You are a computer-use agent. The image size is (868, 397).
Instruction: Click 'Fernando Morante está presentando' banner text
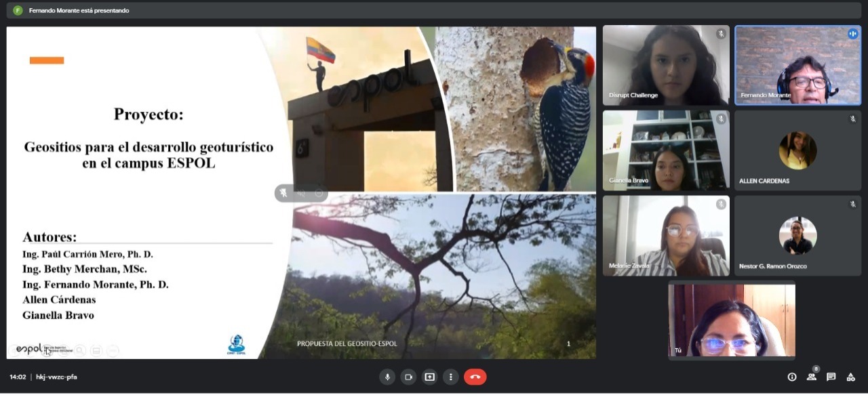[79, 11]
